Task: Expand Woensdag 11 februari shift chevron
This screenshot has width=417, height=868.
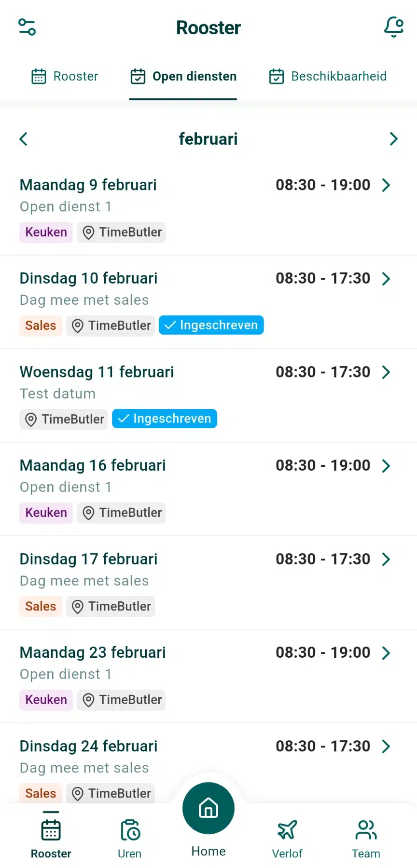Action: point(386,372)
